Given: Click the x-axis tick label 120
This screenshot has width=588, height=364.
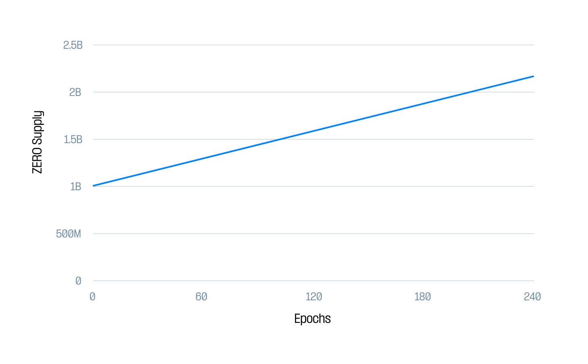Looking at the screenshot, I should click(x=314, y=297).
